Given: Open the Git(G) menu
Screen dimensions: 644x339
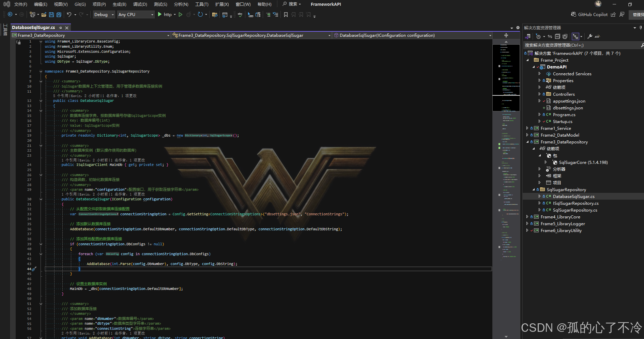Looking at the screenshot, I should (x=80, y=4).
